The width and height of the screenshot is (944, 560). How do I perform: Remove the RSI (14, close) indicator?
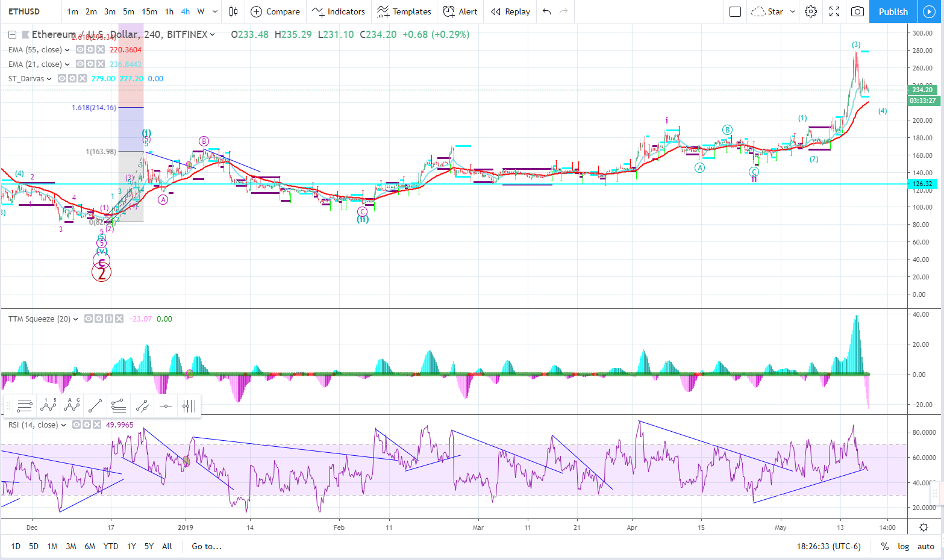tap(97, 425)
